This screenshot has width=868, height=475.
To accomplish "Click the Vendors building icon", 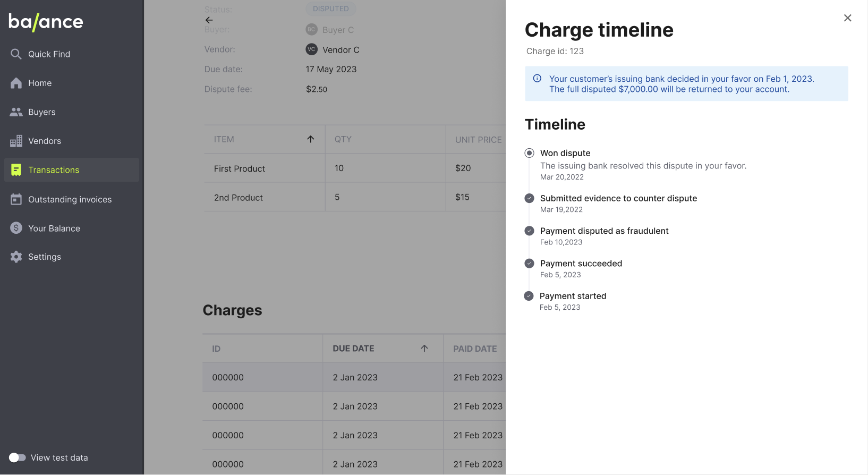I will [x=16, y=141].
